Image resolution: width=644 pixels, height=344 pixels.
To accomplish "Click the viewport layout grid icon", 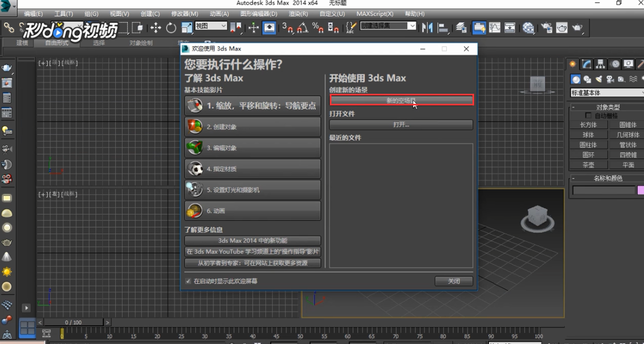I will click(x=28, y=328).
